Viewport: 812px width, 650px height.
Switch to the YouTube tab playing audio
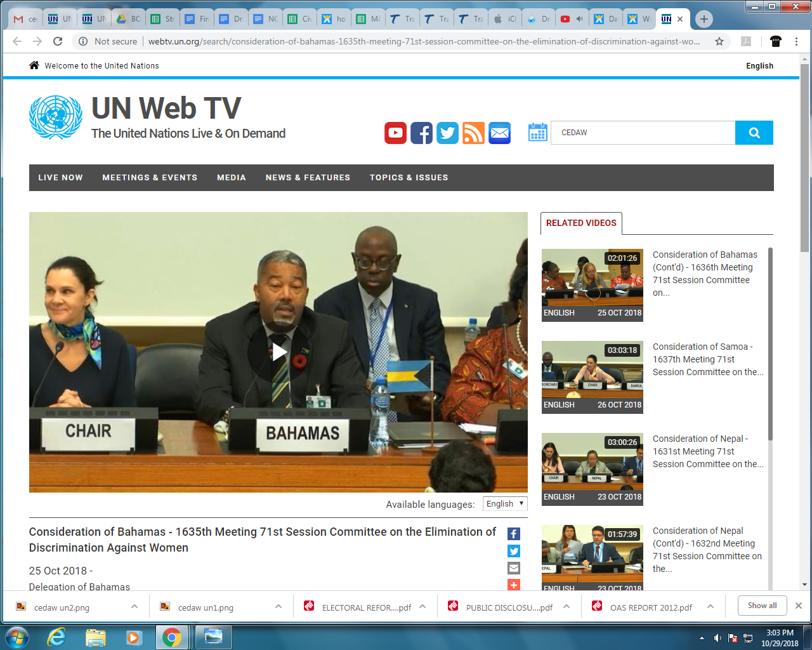(572, 19)
